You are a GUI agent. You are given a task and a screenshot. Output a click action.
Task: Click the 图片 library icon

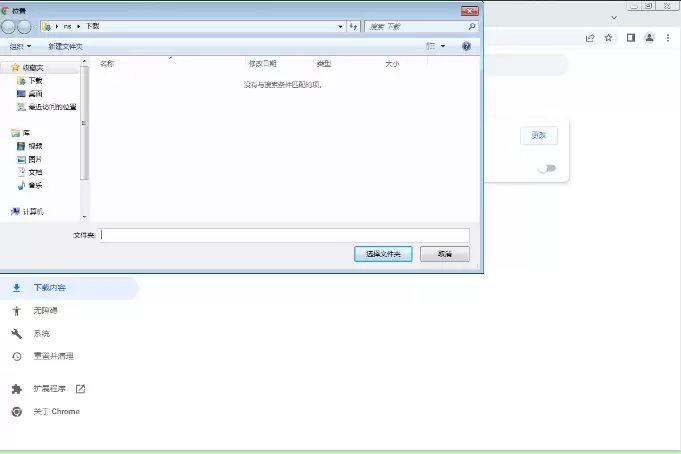21,159
